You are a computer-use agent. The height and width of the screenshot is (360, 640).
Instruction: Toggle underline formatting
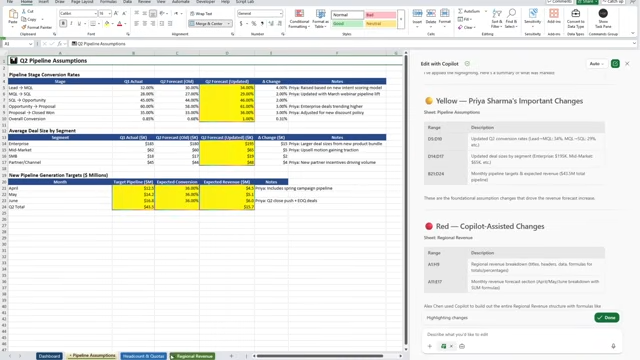pos(79,24)
